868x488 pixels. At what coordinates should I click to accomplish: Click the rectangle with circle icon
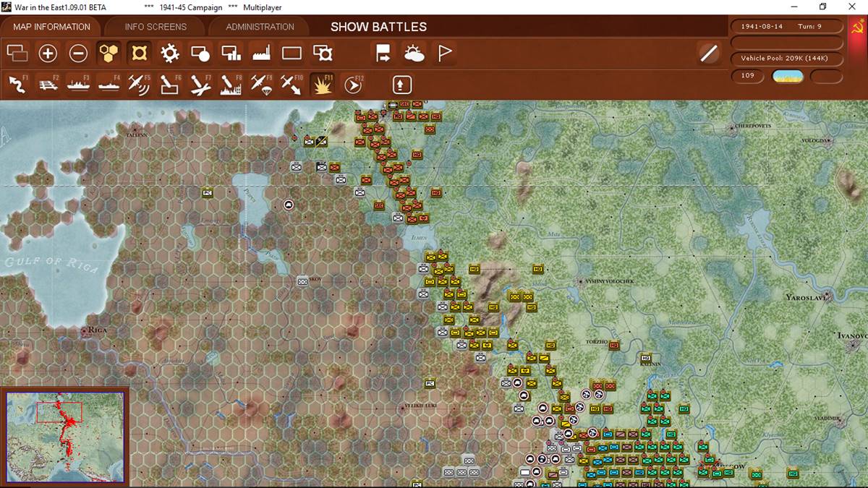point(200,53)
